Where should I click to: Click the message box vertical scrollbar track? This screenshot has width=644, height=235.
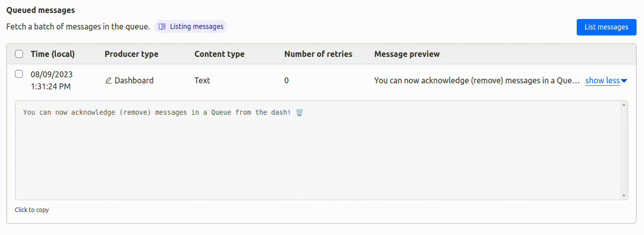pyautogui.click(x=624, y=150)
